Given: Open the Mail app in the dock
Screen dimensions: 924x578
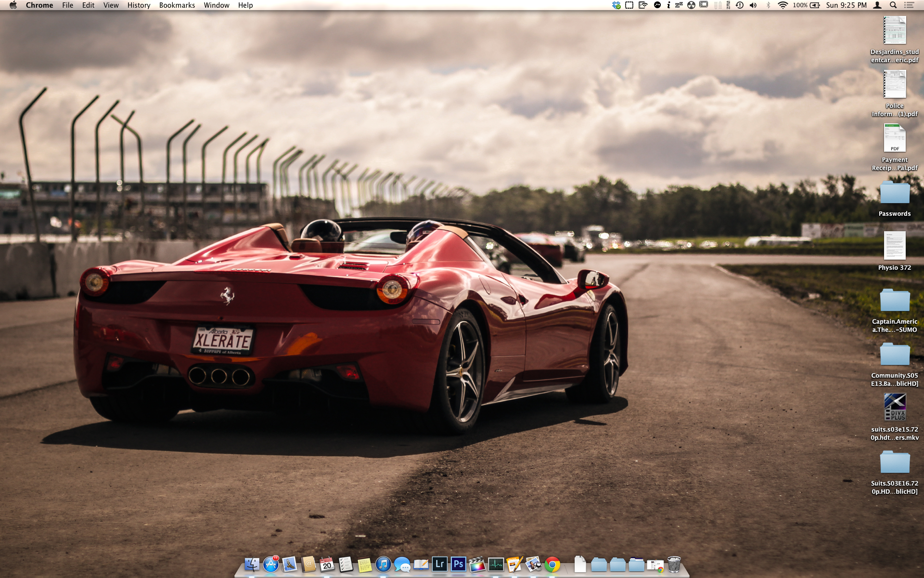Looking at the screenshot, I should click(x=290, y=564).
